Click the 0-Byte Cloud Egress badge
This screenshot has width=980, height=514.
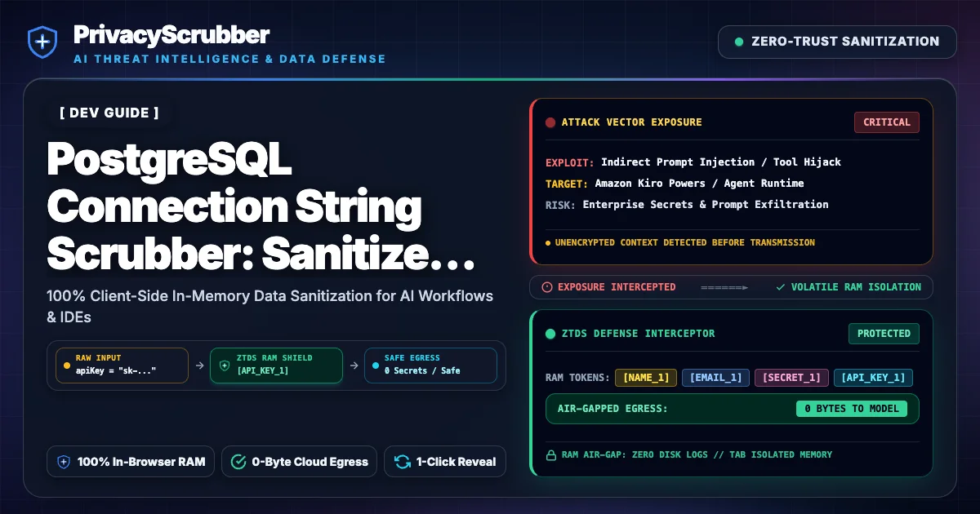[x=299, y=461]
